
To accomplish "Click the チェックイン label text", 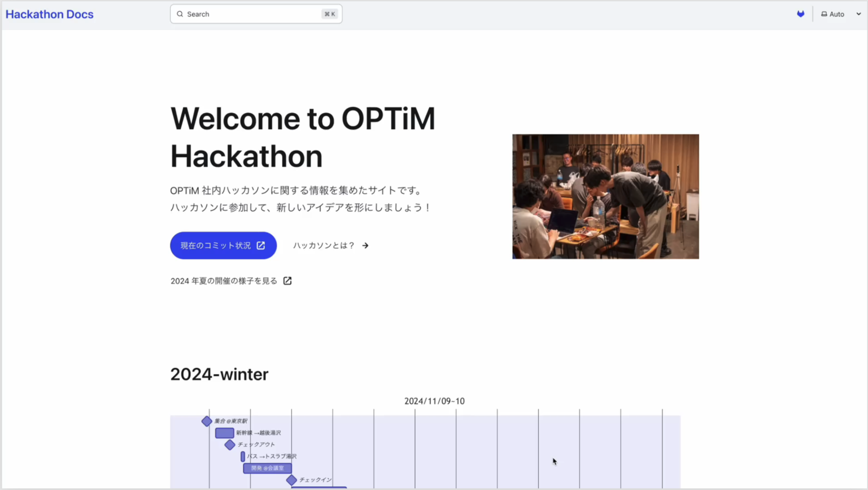I will point(315,480).
